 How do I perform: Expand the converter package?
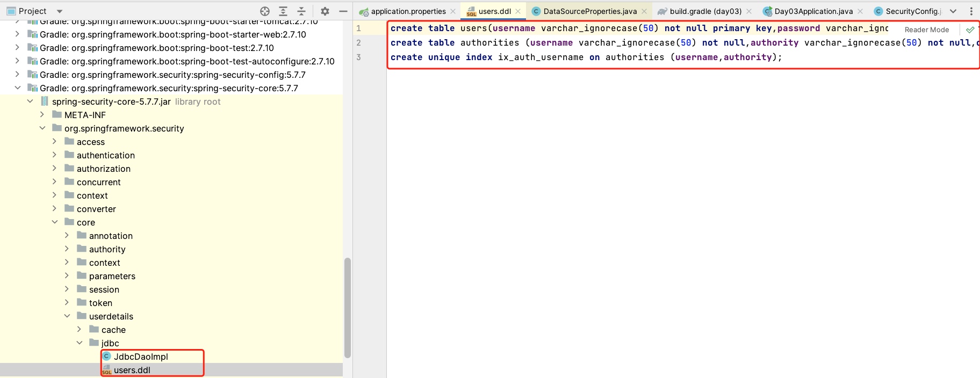pyautogui.click(x=54, y=208)
